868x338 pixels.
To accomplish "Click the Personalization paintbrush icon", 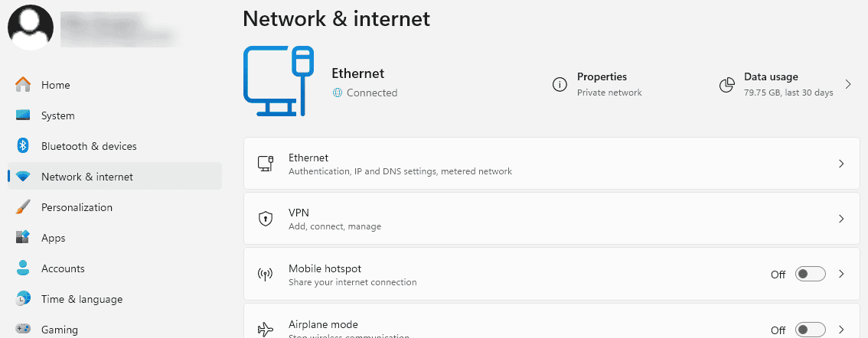I will click(23, 207).
